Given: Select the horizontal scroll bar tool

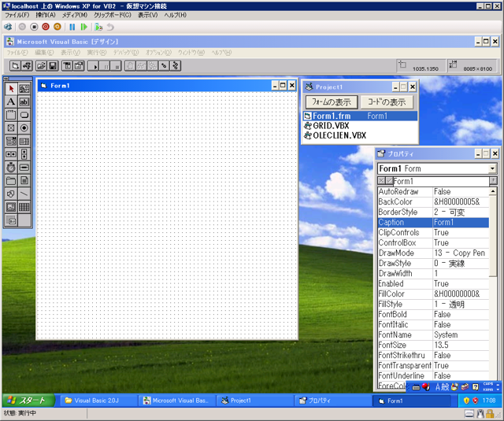Looking at the screenshot, I should (x=11, y=154).
